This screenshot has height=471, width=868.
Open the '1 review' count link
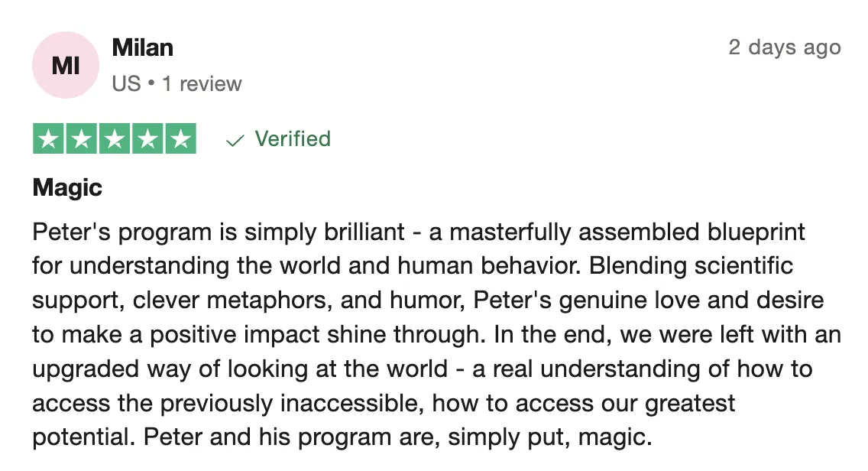202,84
